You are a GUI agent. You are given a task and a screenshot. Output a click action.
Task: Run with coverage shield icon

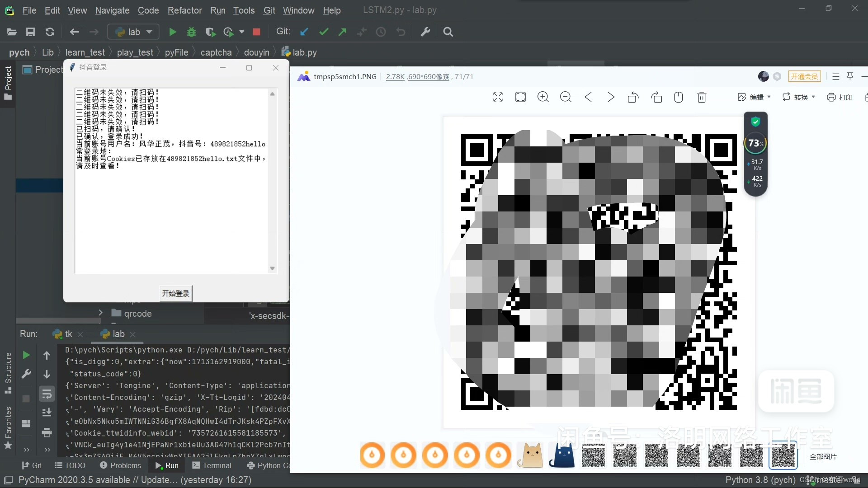click(210, 32)
